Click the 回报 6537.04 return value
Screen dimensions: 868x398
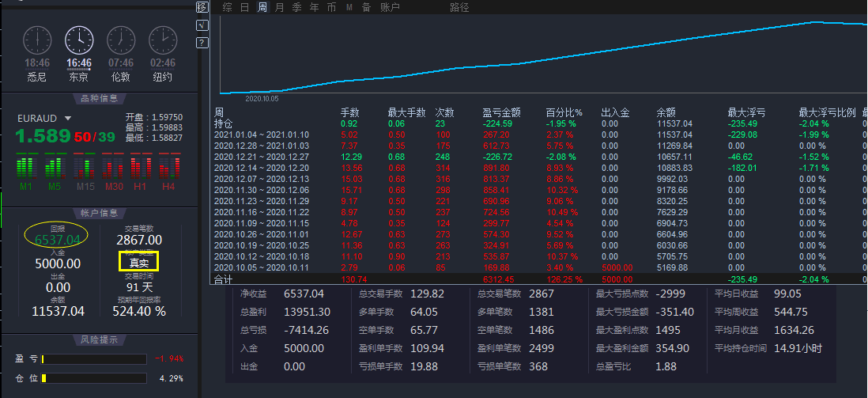click(58, 240)
